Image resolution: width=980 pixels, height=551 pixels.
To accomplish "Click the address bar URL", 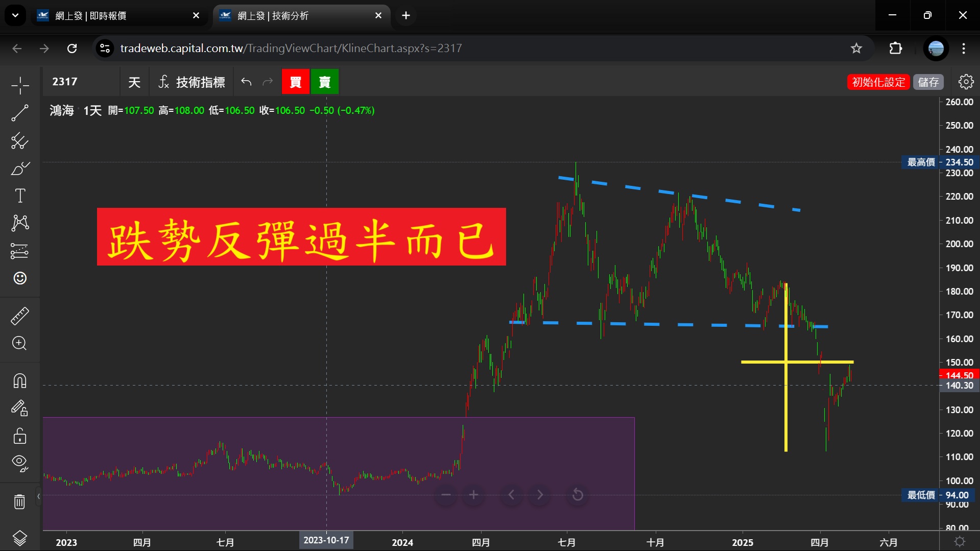I will pos(291,48).
